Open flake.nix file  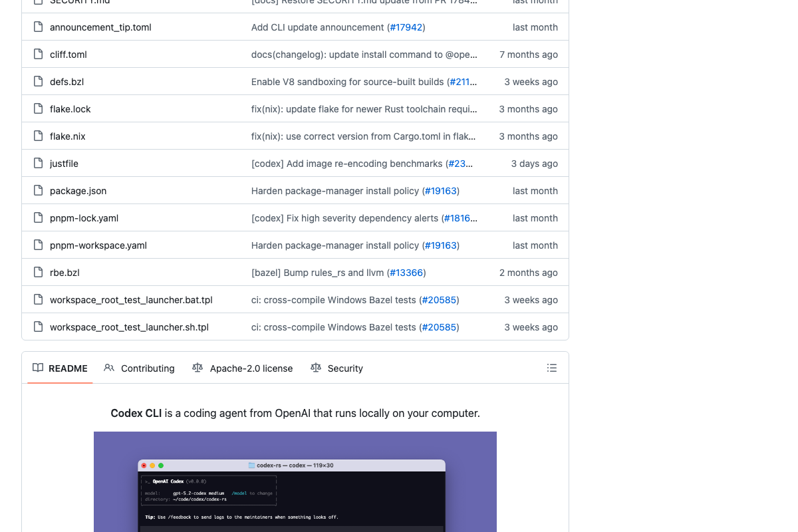click(68, 136)
